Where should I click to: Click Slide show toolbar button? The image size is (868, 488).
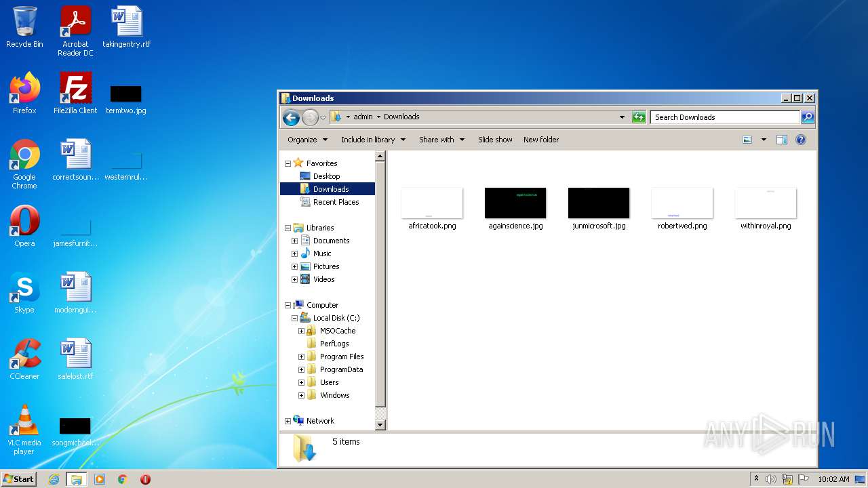[x=495, y=140]
